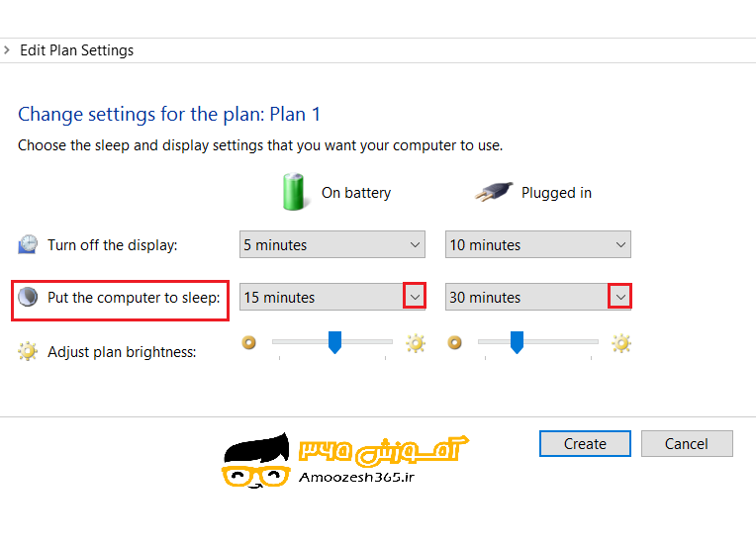The width and height of the screenshot is (756, 544).
Task: Click the green battery icon
Action: (x=294, y=191)
